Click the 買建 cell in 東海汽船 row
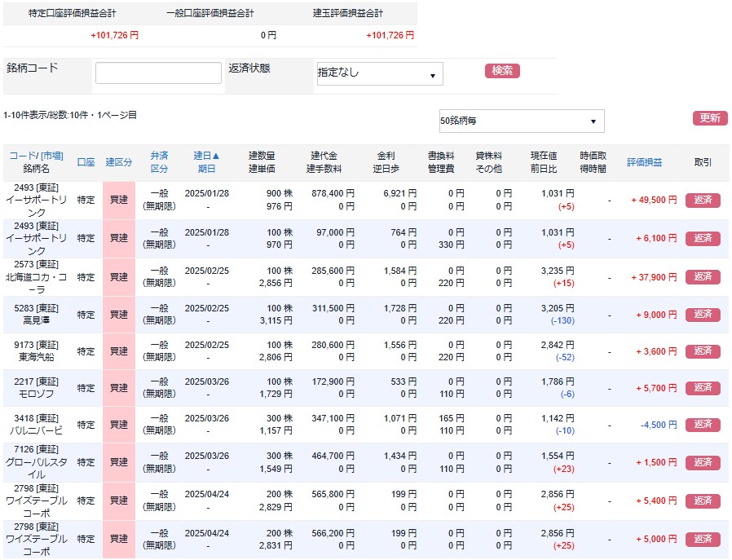Viewport: 732px width, 560px height. tap(119, 351)
